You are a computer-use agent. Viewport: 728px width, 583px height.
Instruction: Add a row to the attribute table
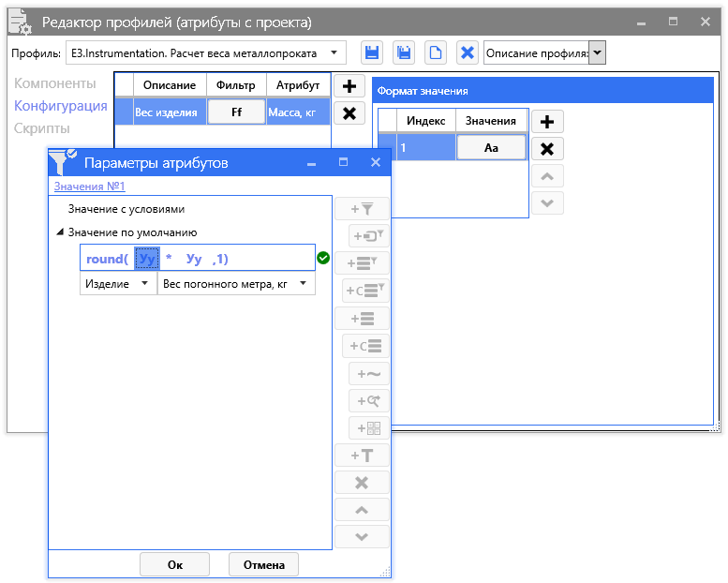tap(349, 87)
